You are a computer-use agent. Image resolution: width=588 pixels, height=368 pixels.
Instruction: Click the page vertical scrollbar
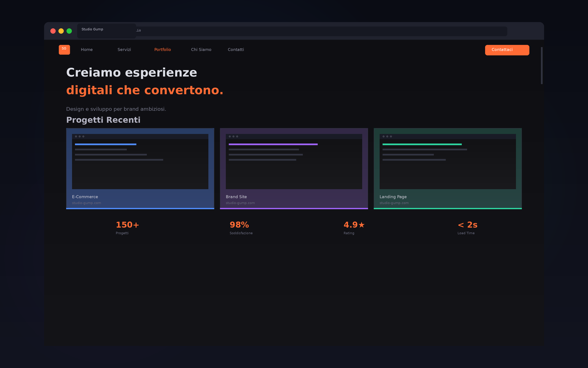tap(542, 66)
